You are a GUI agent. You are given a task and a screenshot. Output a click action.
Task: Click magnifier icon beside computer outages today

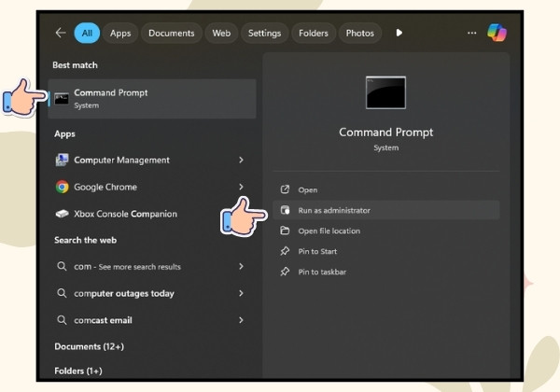[x=62, y=293]
